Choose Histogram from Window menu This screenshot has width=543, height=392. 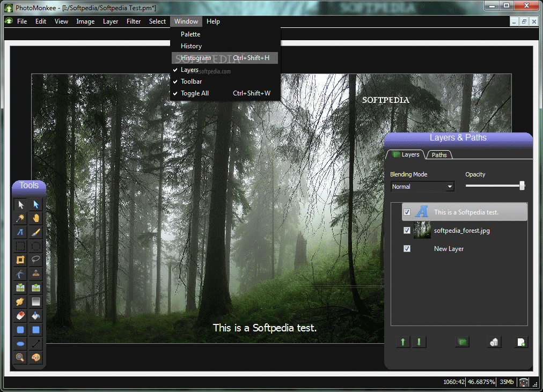(x=225, y=58)
